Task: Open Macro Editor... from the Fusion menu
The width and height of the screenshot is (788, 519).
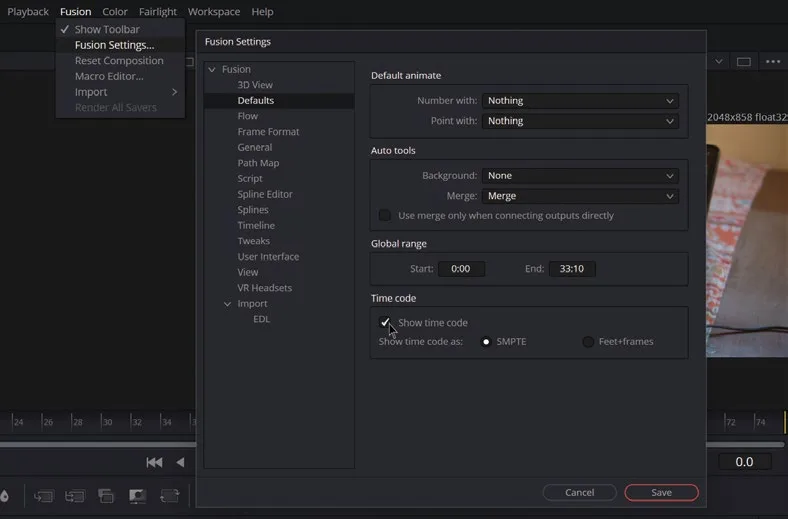Action: click(x=120, y=76)
